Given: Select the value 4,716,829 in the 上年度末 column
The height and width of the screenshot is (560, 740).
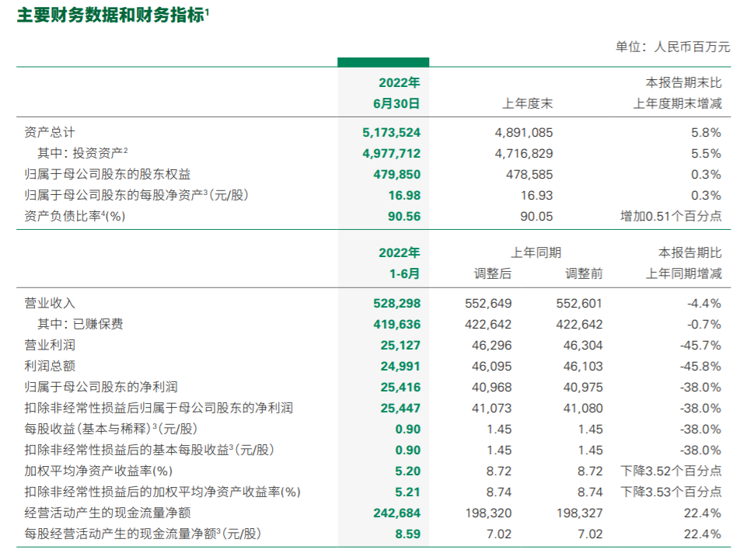Looking at the screenshot, I should coord(524,154).
